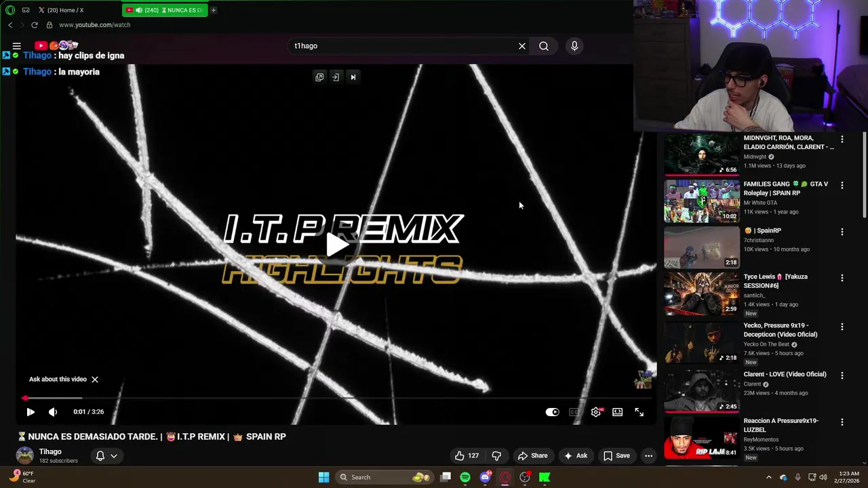Go back with the browser back arrow

click(x=10, y=25)
